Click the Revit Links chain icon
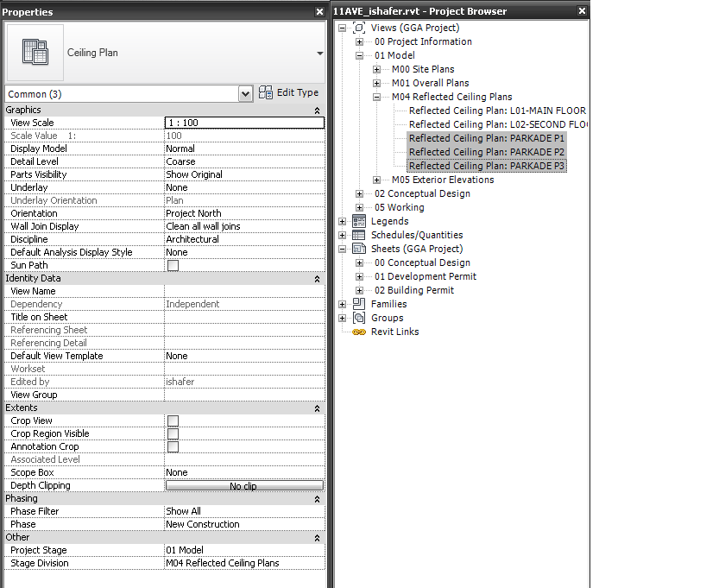The width and height of the screenshot is (725, 588). (359, 332)
